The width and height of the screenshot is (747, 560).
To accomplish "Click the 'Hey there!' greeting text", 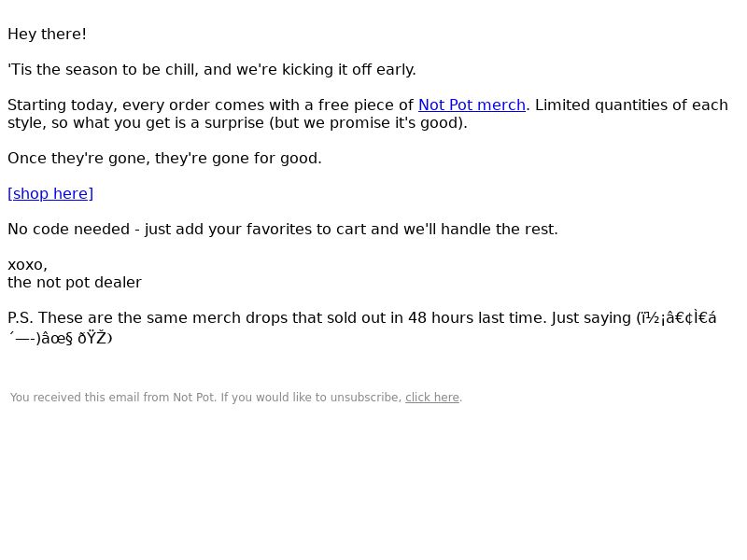I will [x=48, y=35].
